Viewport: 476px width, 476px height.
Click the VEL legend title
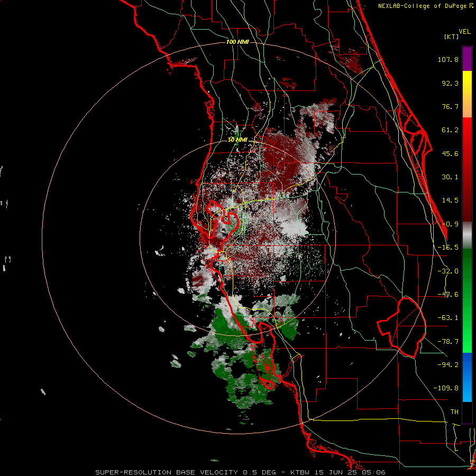pos(465,32)
